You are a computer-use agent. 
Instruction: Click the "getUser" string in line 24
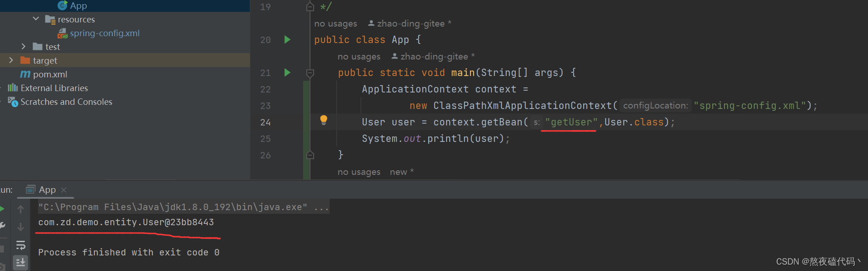coord(571,122)
